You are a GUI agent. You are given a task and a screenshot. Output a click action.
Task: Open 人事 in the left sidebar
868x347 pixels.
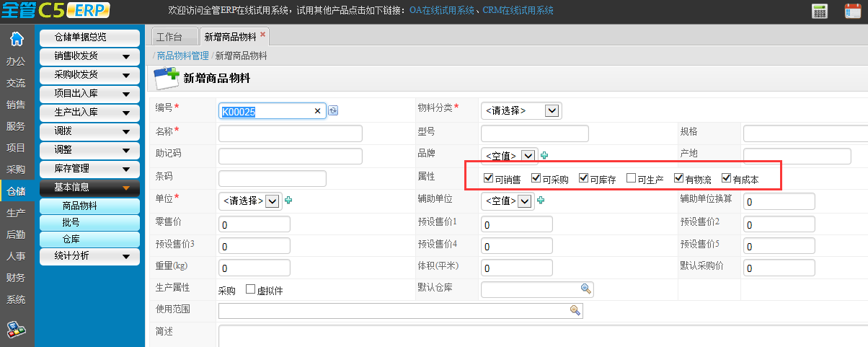[16, 256]
